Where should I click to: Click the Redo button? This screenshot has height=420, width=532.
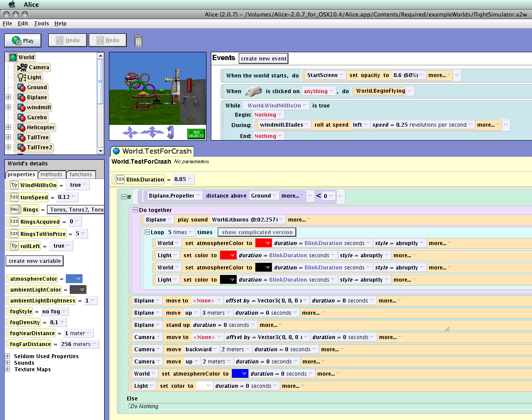tap(107, 40)
